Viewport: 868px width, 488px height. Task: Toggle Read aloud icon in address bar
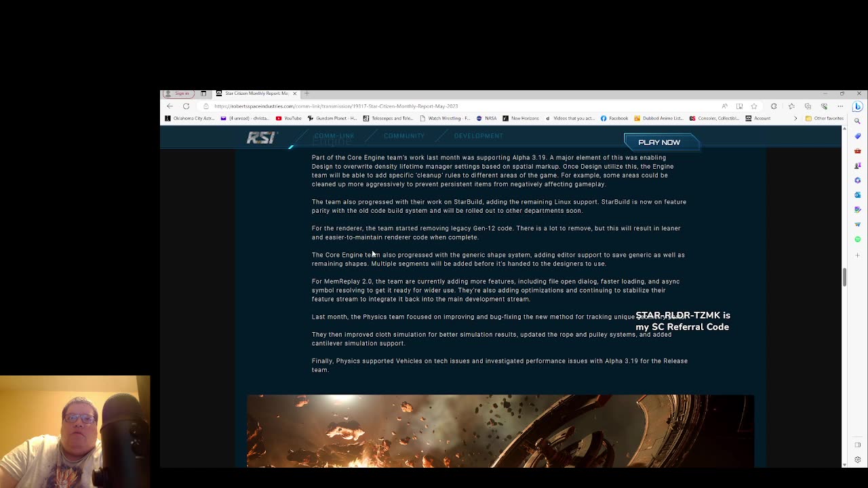point(725,106)
